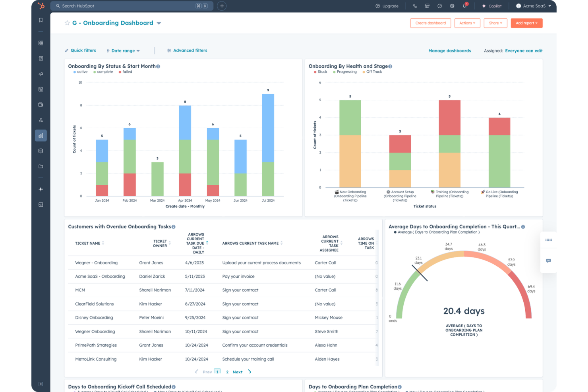Open the data management icon in sidebar
The height and width of the screenshot is (392, 588).
coord(41,151)
